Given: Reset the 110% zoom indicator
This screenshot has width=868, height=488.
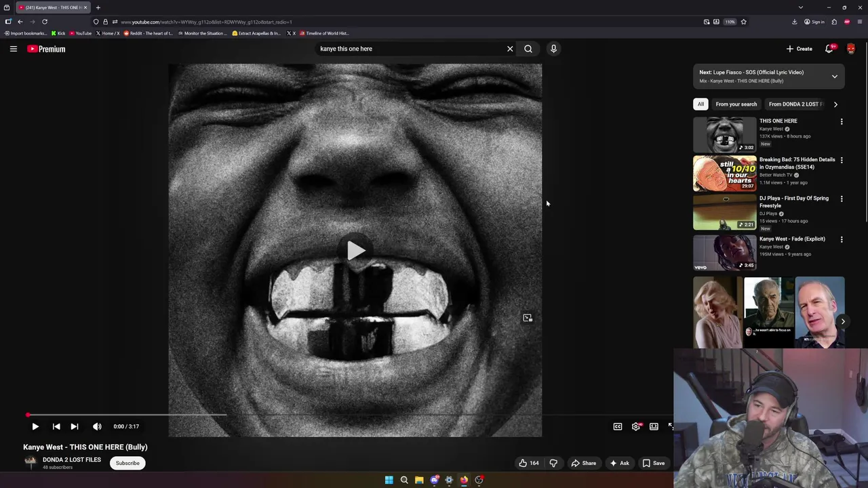Looking at the screenshot, I should coord(730,22).
